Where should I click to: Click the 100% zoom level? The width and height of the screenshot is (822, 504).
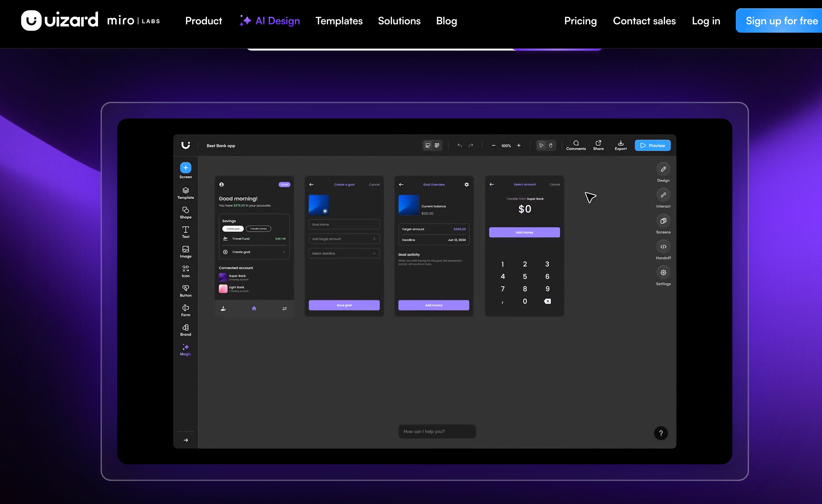pos(506,146)
